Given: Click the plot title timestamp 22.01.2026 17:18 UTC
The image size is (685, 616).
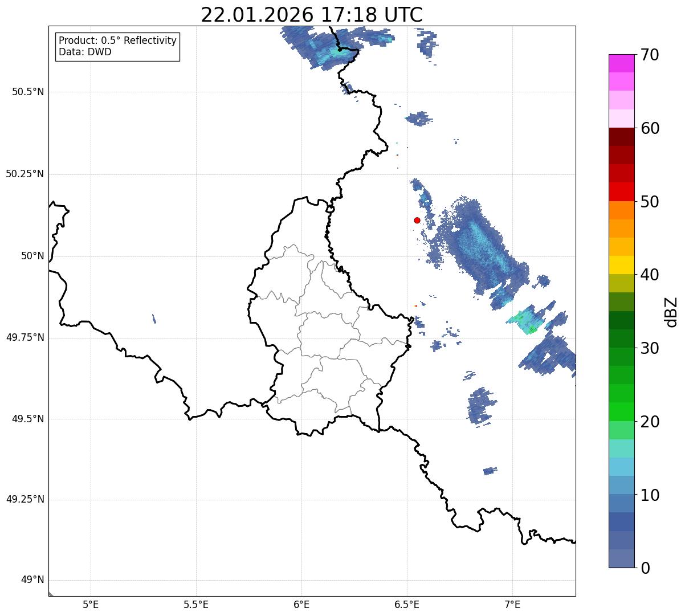Looking at the screenshot, I should pos(312,14).
